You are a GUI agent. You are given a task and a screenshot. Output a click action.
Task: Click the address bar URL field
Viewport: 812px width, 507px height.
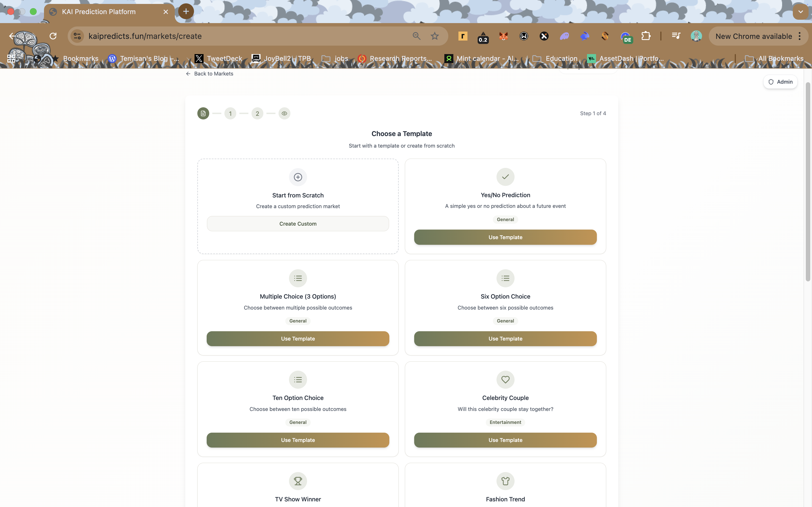tap(235, 36)
